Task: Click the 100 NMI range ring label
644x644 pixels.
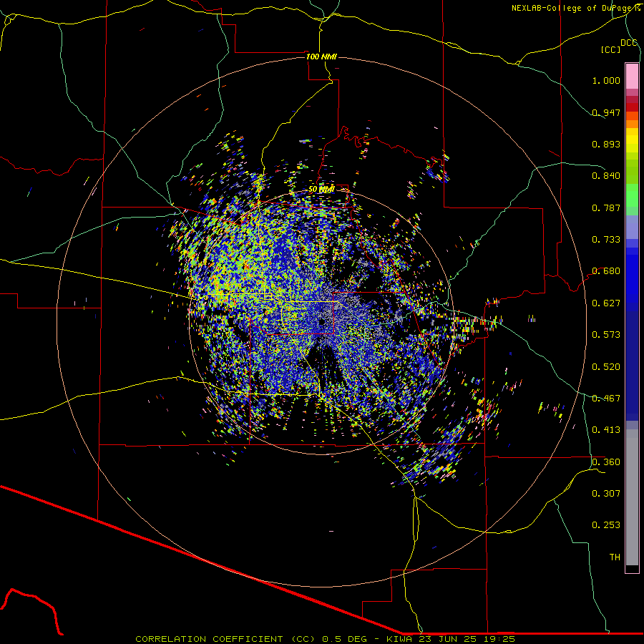Action: point(321,57)
